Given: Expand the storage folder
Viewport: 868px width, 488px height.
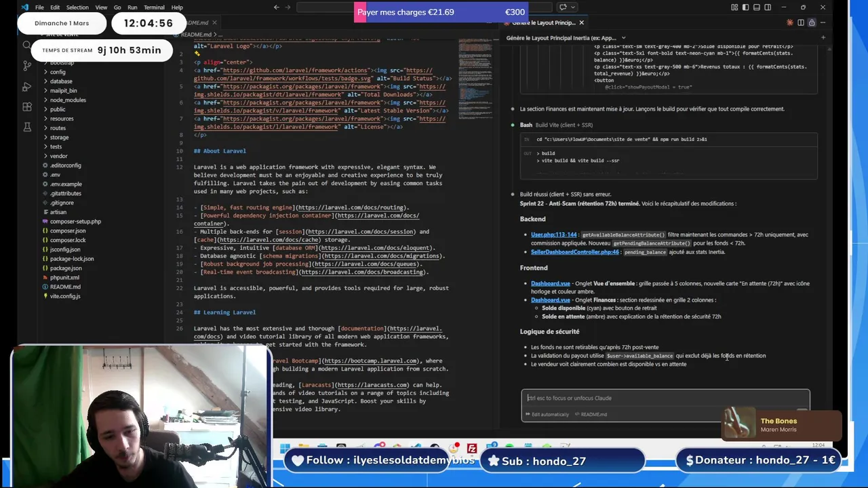Looking at the screenshot, I should click(x=59, y=138).
